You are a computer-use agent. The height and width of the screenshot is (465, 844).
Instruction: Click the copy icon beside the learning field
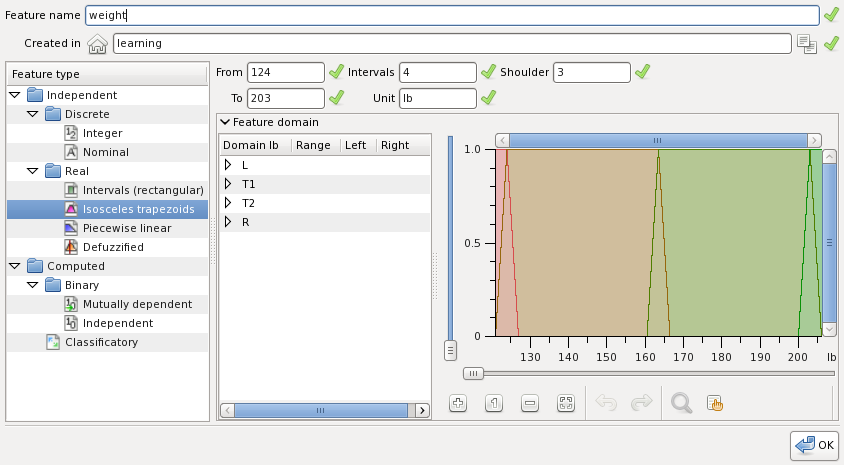pyautogui.click(x=806, y=44)
